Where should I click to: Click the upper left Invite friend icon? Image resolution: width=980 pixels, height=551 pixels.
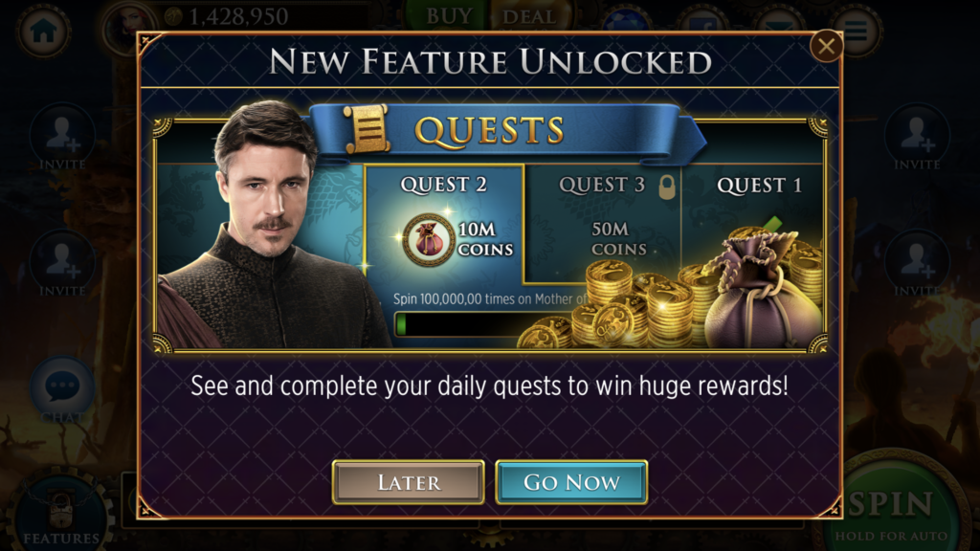tap(62, 136)
